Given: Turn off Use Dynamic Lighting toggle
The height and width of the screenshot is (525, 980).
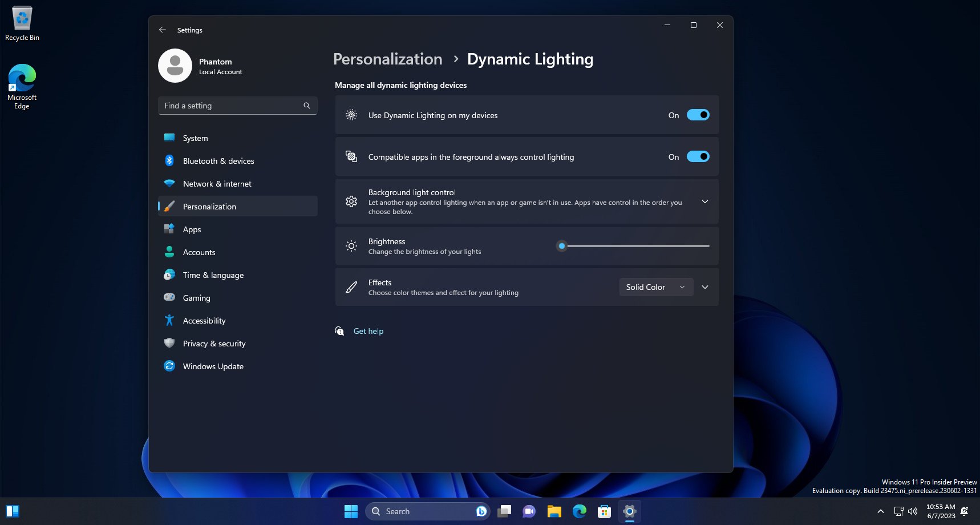Looking at the screenshot, I should tap(698, 115).
